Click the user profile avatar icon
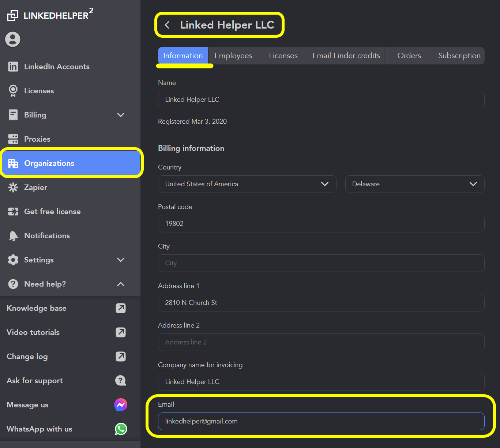500x448 pixels. click(x=13, y=40)
